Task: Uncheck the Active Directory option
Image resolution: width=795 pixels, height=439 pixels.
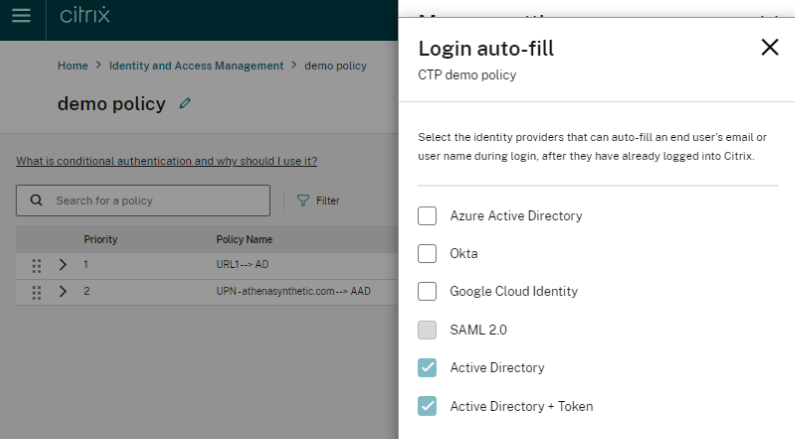Action: 427,368
